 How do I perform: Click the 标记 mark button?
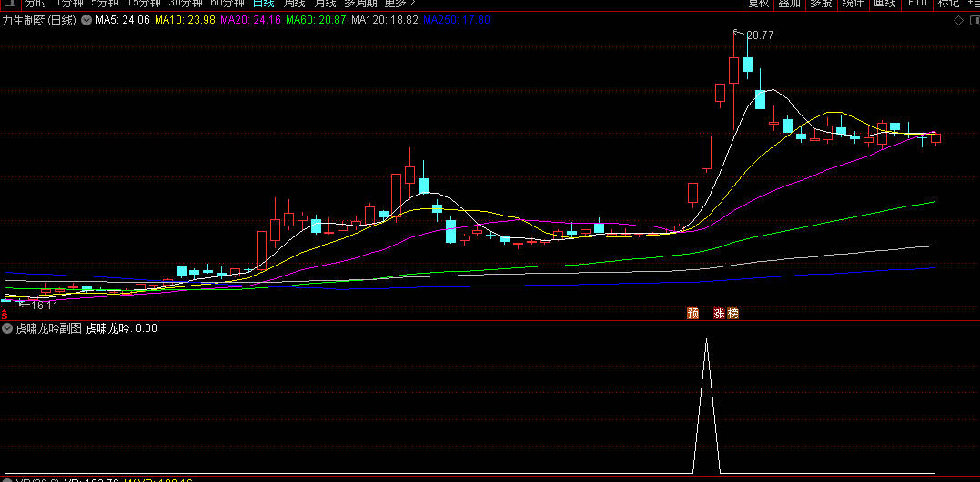[x=948, y=4]
